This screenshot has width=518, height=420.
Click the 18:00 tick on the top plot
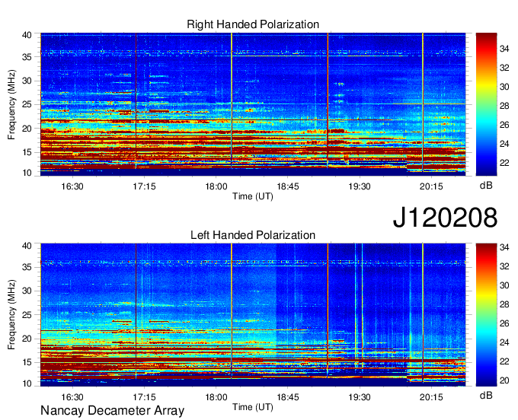(x=216, y=186)
